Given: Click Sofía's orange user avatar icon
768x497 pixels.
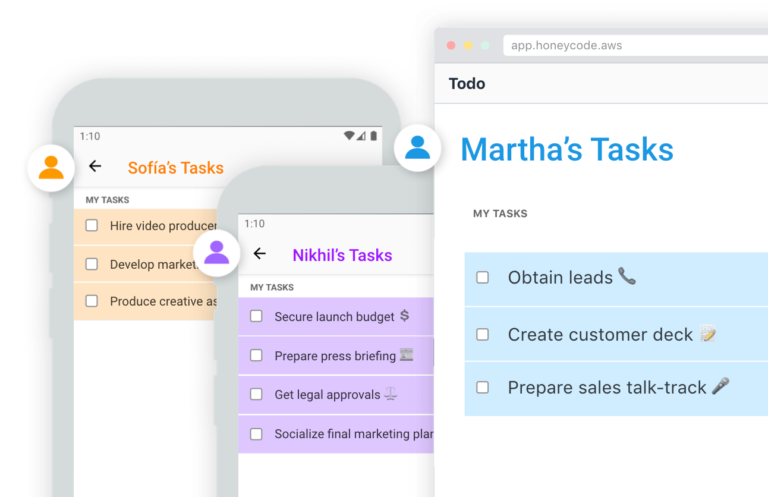Looking at the screenshot, I should (51, 168).
